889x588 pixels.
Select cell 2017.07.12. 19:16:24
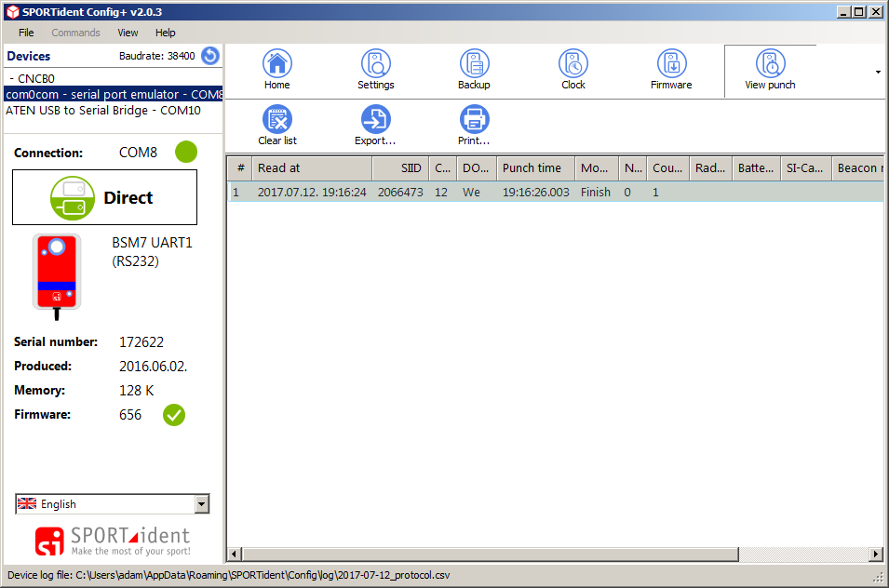(312, 192)
